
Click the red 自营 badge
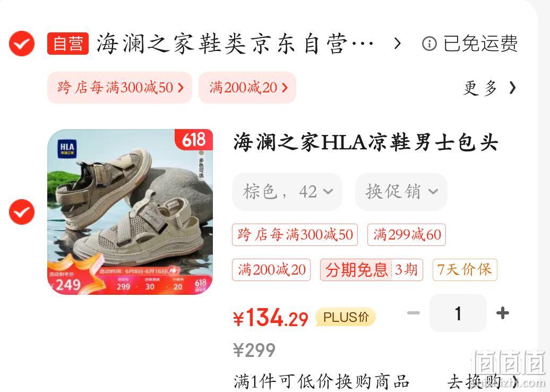[68, 44]
